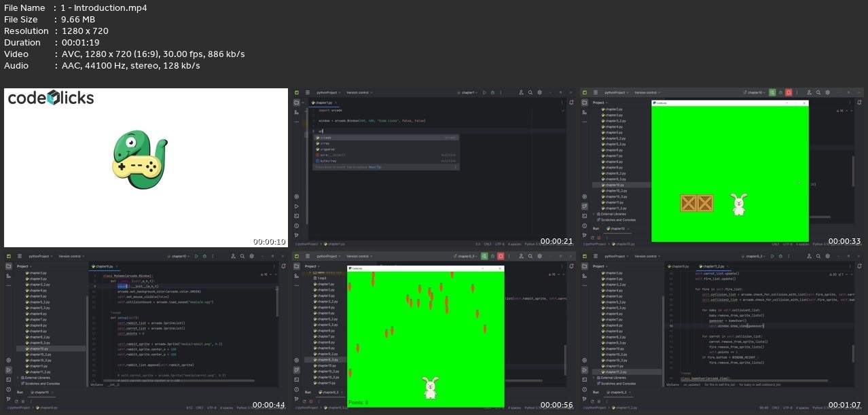Expand External Libraries in 00:00:44 frame tree
This screenshot has height=415, width=868.
tap(18, 378)
